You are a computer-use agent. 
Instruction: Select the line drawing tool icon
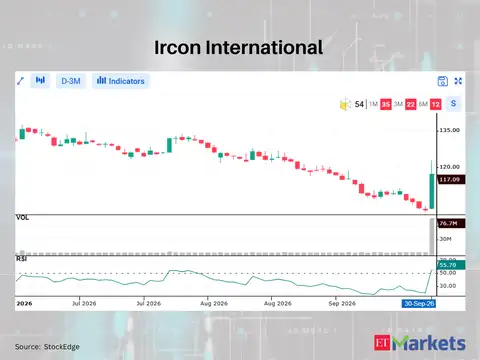point(21,81)
